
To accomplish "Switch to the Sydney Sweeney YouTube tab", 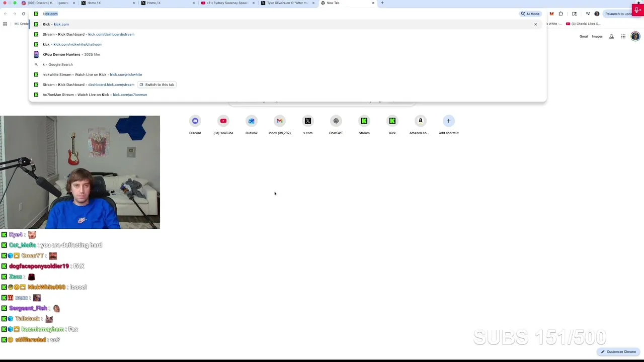I will 227,3.
